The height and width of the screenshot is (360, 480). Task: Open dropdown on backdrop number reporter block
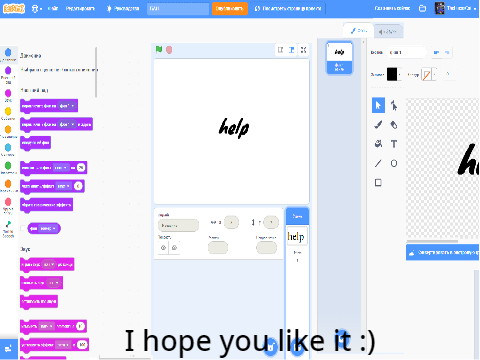[49, 228]
